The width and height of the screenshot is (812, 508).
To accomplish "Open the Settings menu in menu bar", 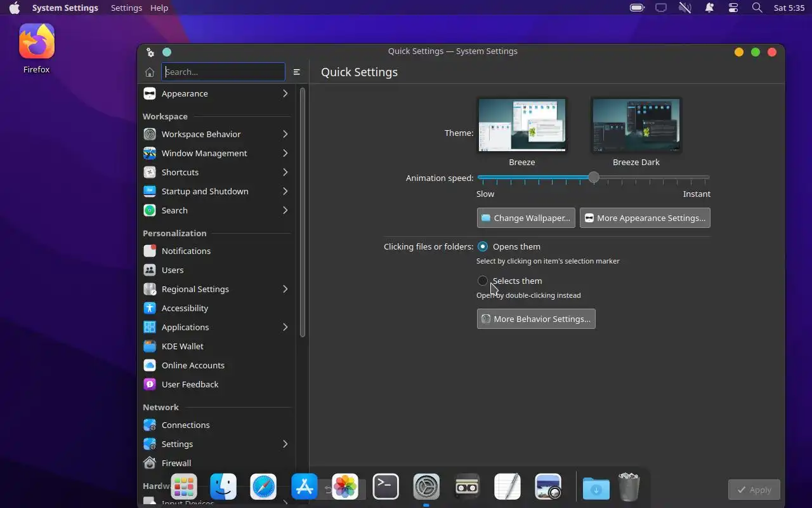I will pos(126,8).
